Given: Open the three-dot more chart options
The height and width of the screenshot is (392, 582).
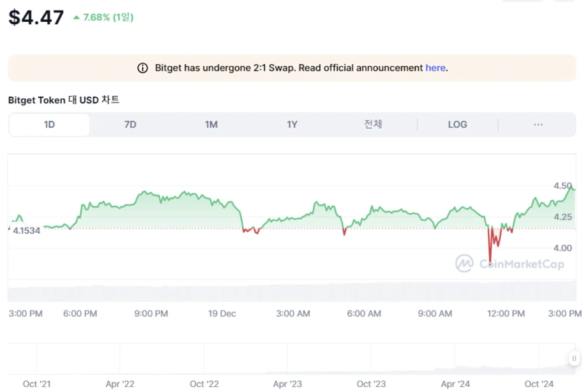Looking at the screenshot, I should pos(538,124).
